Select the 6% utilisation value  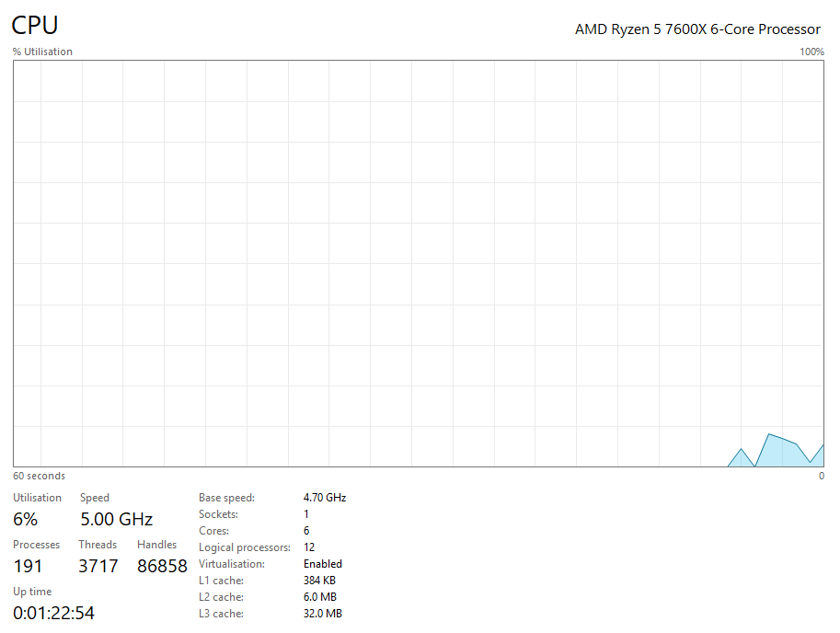coord(25,520)
